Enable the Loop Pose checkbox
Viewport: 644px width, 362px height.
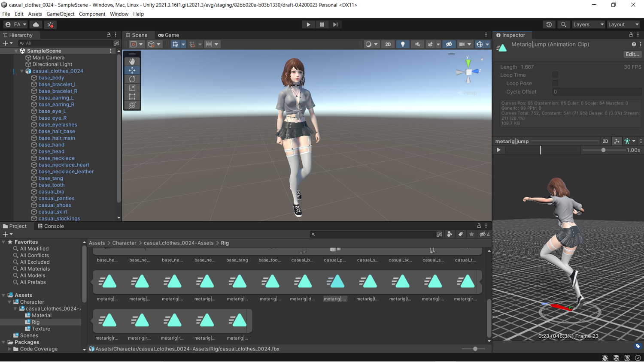point(555,83)
